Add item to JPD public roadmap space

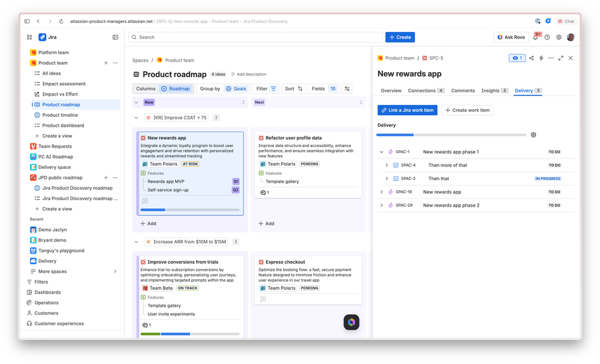(106, 177)
